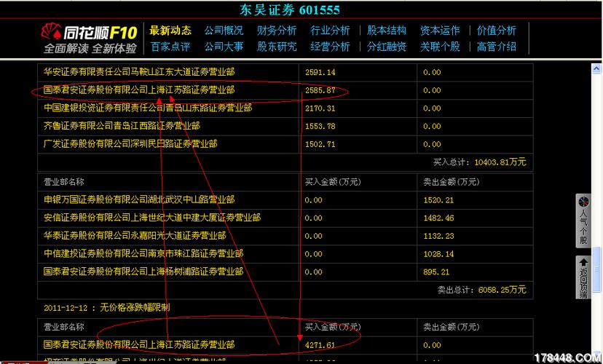The width and height of the screenshot is (603, 364).
Task: Open 股本结构 section
Action: coord(387,31)
